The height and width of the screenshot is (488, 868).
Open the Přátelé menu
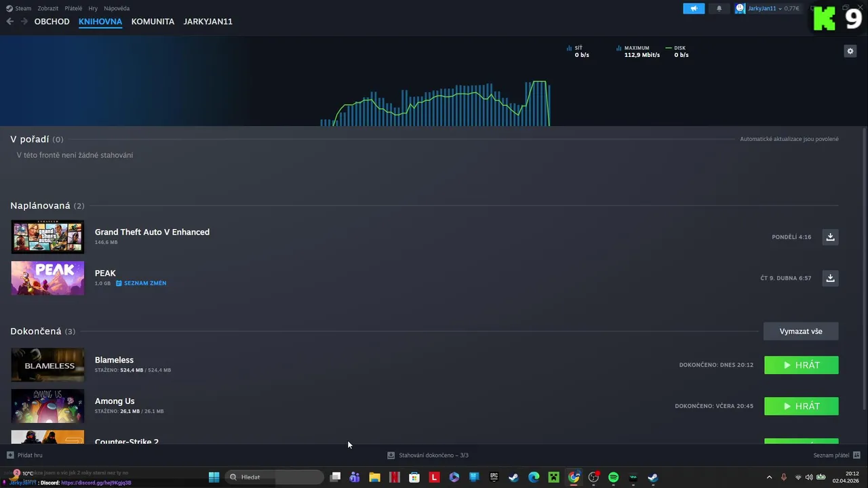73,9
